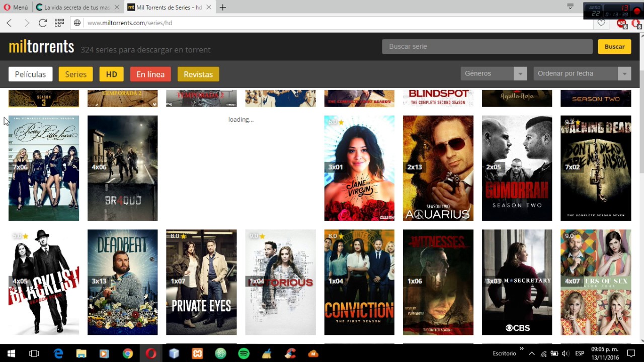Open Windows Action Center notifications
The height and width of the screenshot is (362, 644).
631,353
